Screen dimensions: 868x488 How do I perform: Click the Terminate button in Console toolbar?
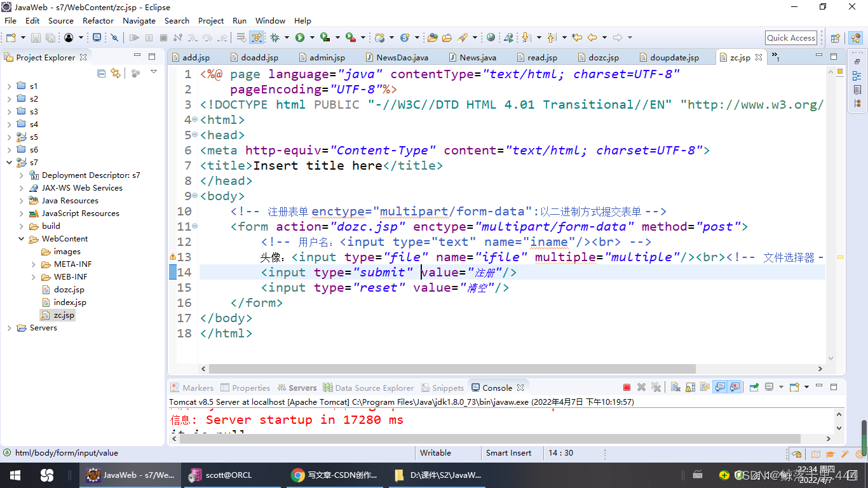coord(627,387)
